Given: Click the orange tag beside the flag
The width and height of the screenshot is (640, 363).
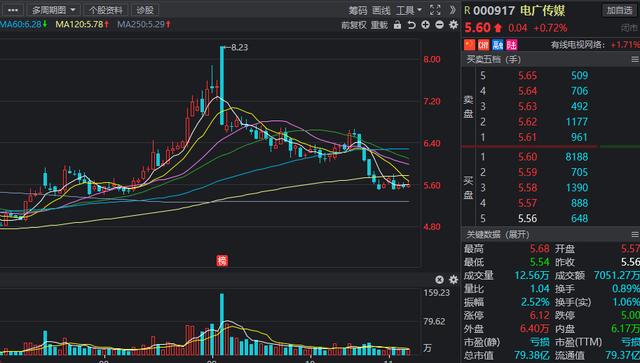Looking at the screenshot, I should [483, 45].
